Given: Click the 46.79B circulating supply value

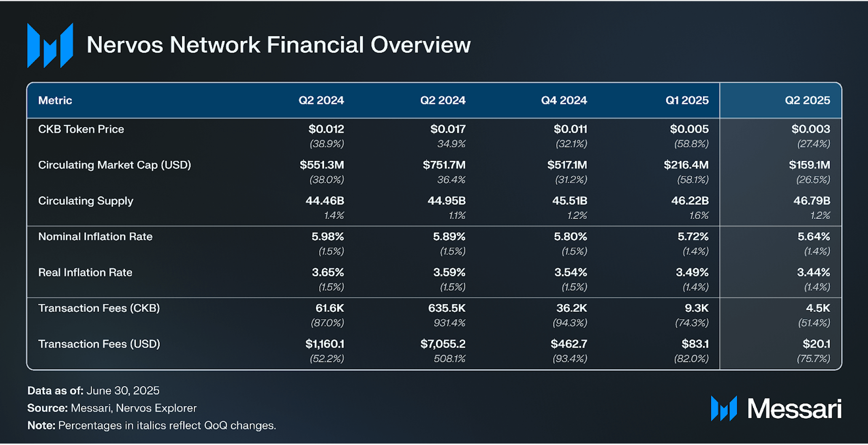Looking at the screenshot, I should pyautogui.click(x=812, y=201).
